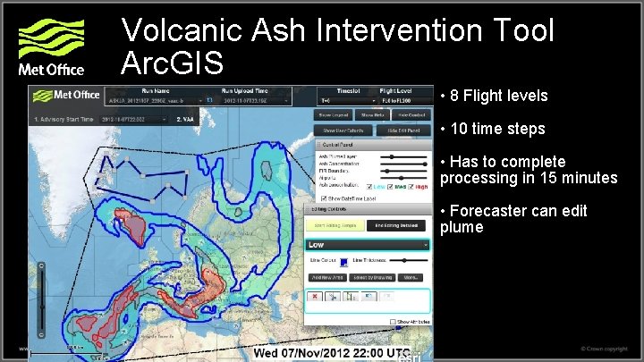
Task: Click the esri logo on the map
Action: click(409, 358)
